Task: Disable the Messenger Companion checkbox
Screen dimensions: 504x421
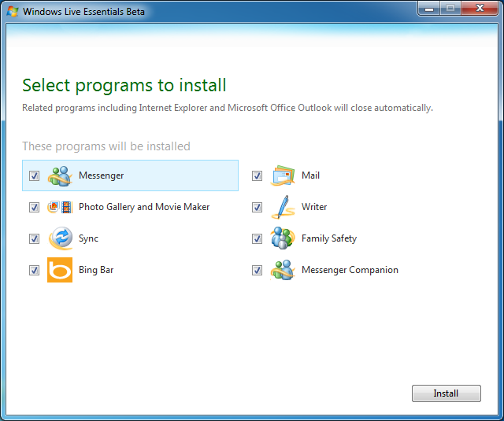Action: 257,270
